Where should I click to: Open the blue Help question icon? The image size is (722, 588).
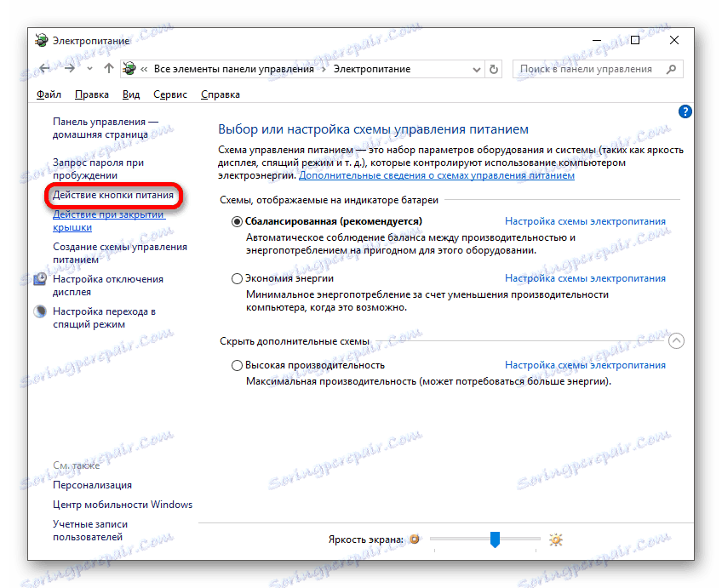point(685,111)
